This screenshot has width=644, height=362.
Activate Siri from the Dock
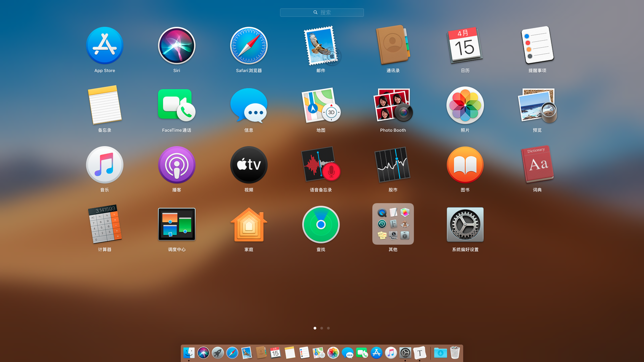[x=203, y=352]
